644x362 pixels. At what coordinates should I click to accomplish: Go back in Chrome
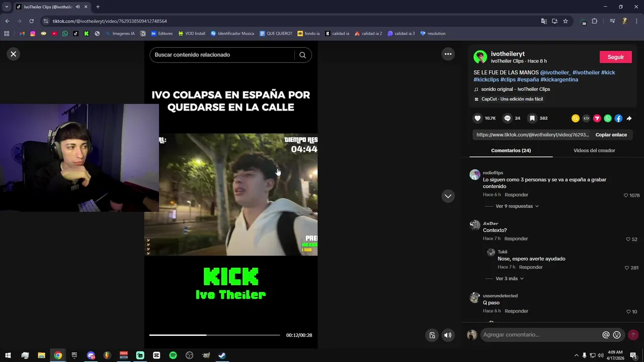pos(7,21)
